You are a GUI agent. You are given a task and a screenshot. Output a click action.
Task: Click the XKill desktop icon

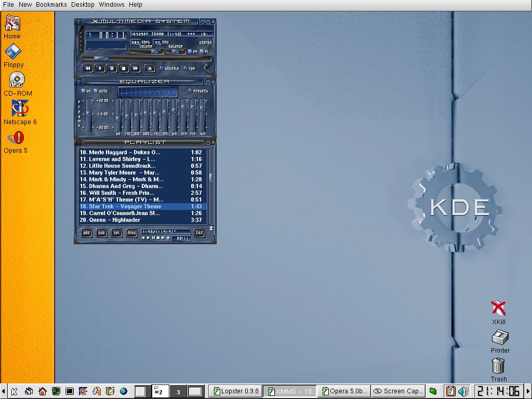498,309
